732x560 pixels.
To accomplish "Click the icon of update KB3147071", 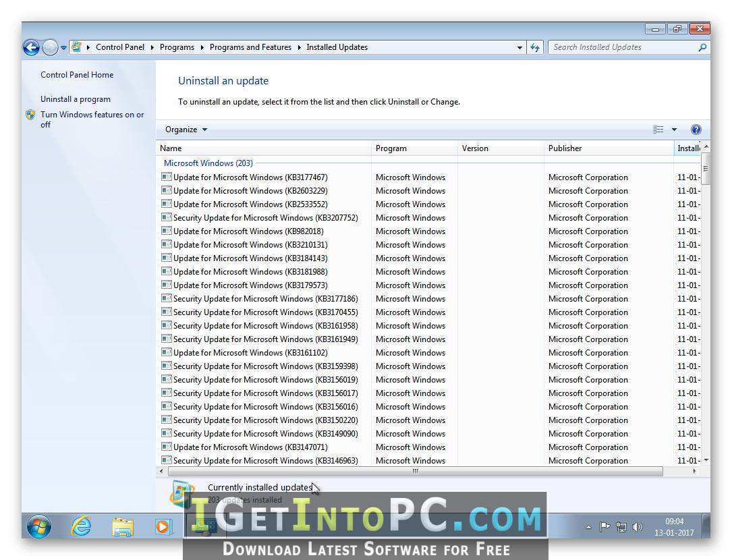I will [166, 447].
